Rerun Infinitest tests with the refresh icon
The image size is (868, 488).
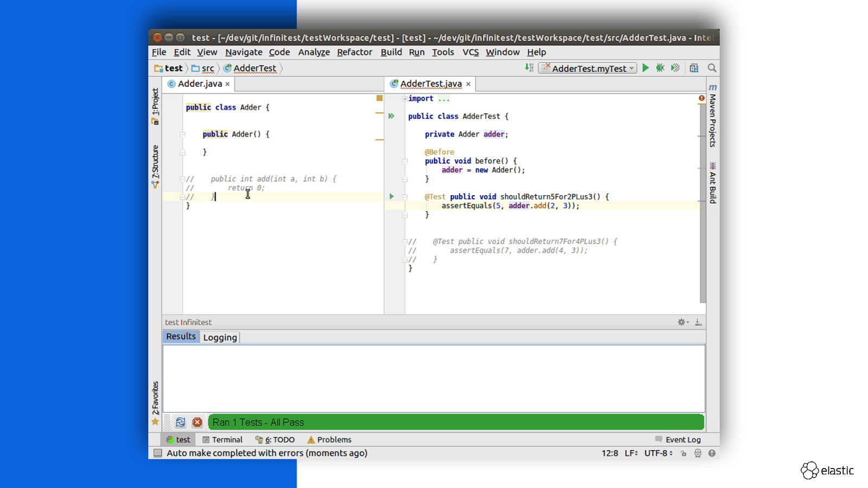(181, 422)
